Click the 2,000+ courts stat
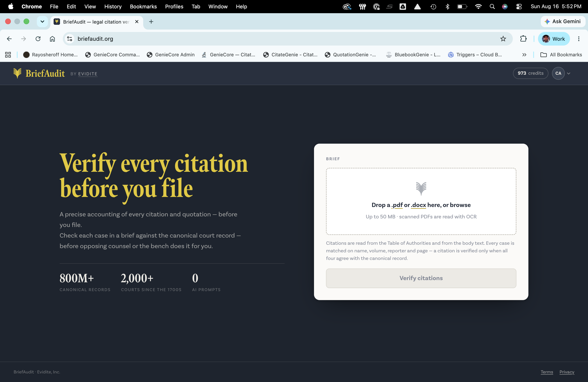The height and width of the screenshot is (382, 588). pos(151,282)
